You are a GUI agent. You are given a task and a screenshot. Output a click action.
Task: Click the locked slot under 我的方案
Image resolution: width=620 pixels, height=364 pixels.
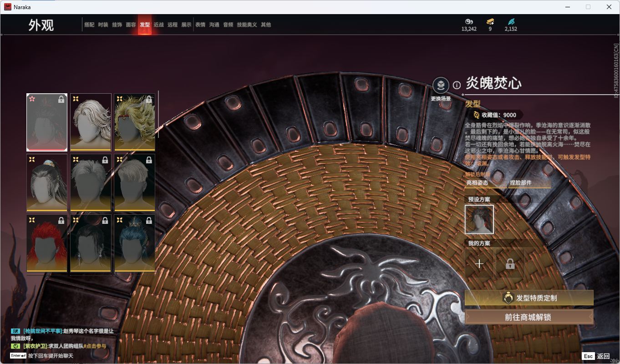[510, 263]
